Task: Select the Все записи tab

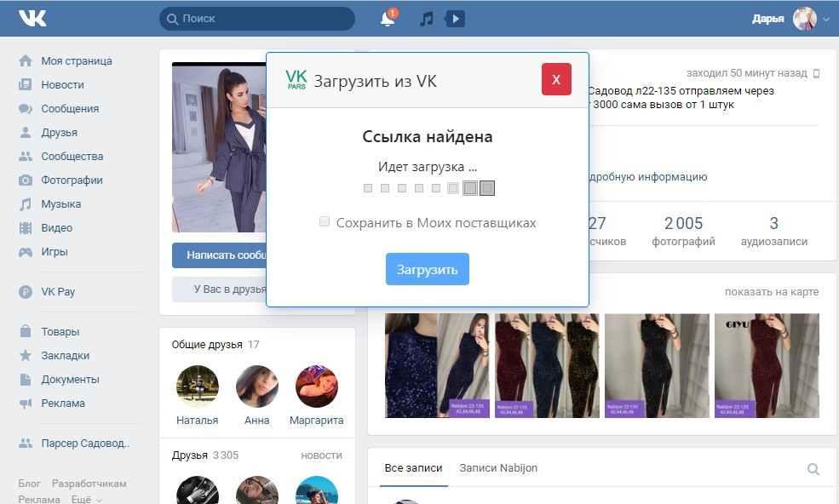Action: pyautogui.click(x=413, y=468)
